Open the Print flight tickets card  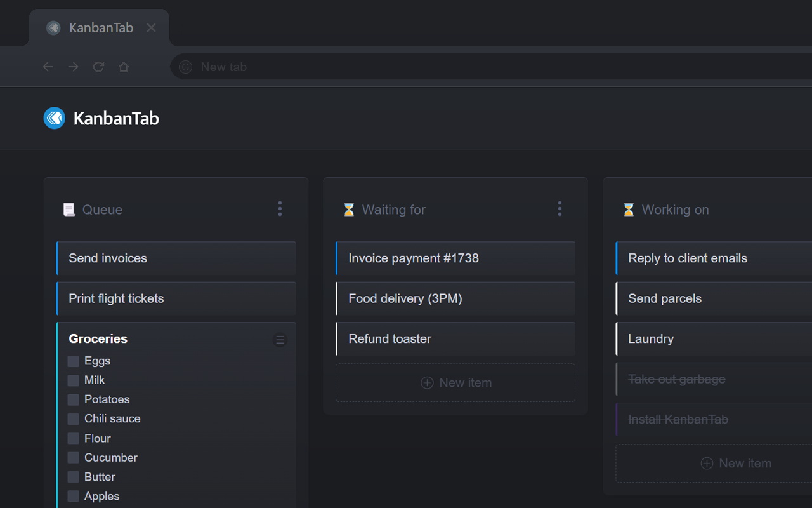tap(176, 298)
